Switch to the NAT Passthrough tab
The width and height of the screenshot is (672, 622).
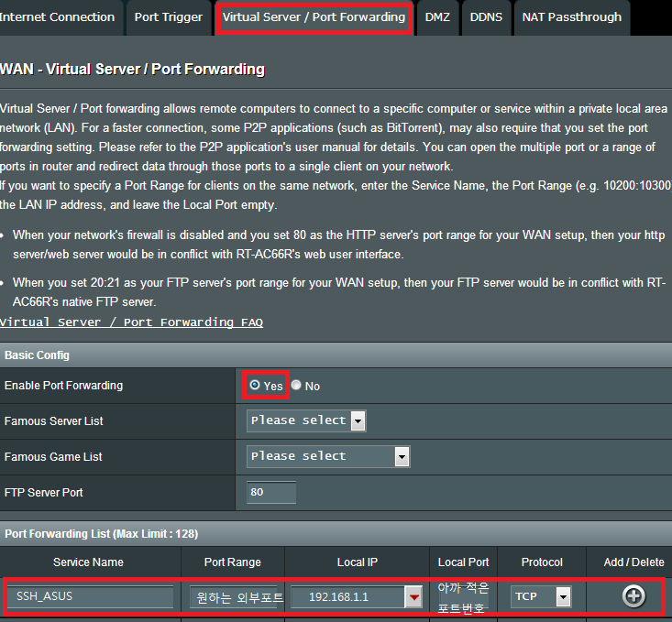point(571,16)
